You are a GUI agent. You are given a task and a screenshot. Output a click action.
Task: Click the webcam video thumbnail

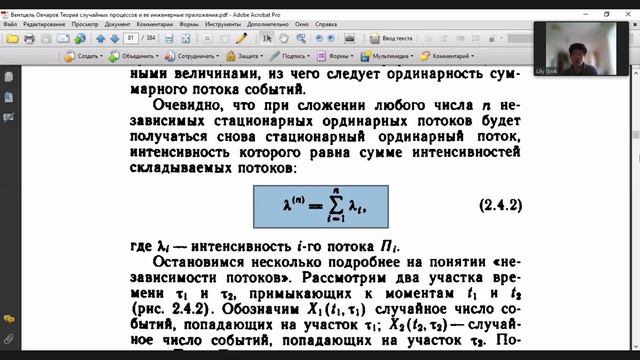[581, 49]
